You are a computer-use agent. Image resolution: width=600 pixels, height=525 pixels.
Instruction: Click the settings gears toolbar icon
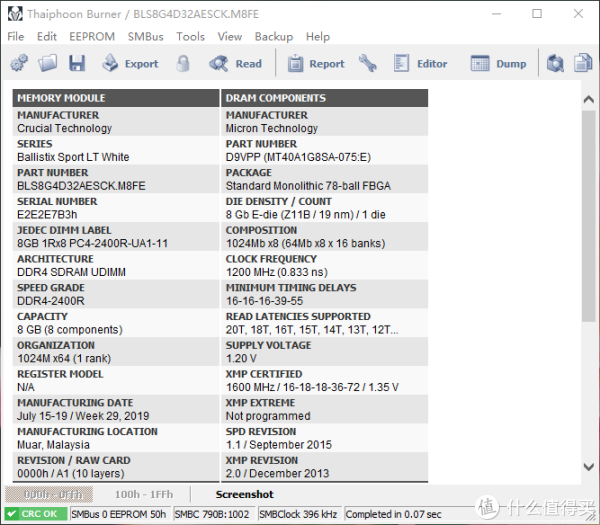(x=19, y=63)
